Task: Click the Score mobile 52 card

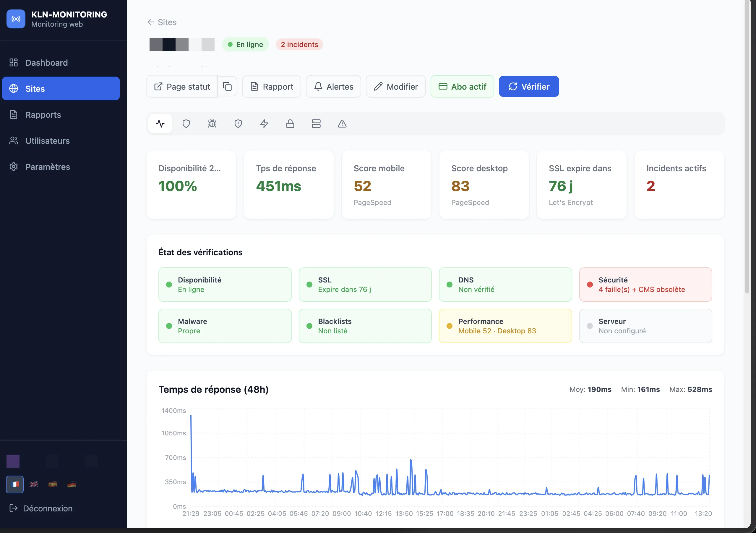Action: (x=387, y=185)
